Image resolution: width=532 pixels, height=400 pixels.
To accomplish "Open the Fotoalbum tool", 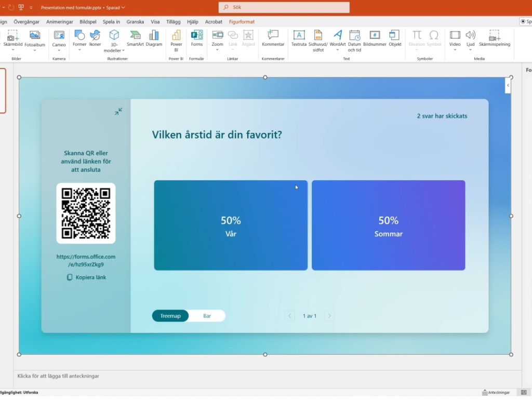I will 35,38.
